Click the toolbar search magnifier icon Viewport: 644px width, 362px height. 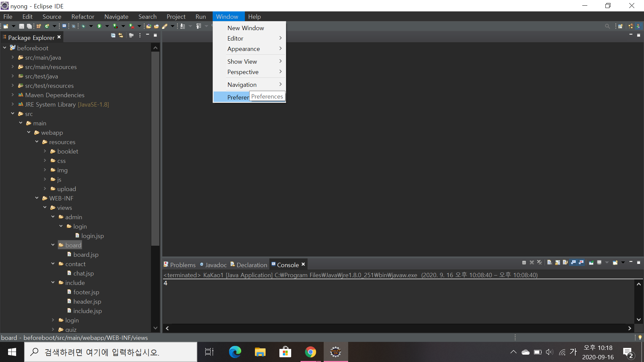point(607,26)
